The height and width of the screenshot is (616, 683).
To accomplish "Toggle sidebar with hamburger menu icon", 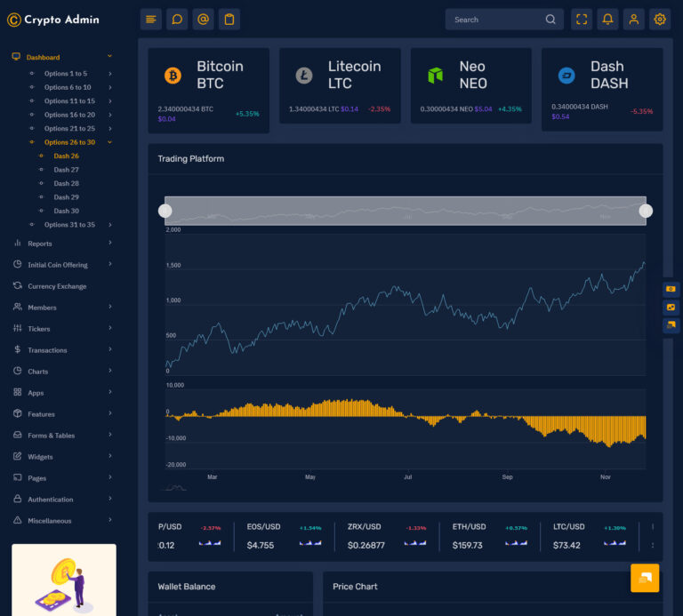I will pos(150,20).
